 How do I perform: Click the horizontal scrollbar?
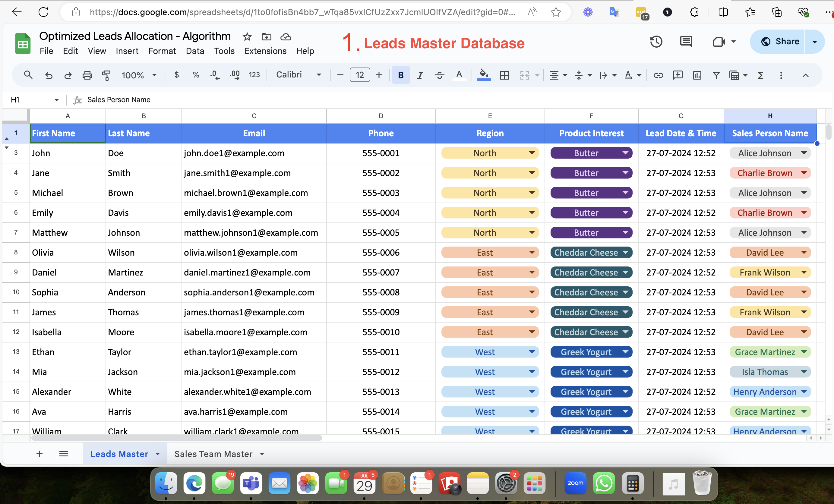coord(176,438)
